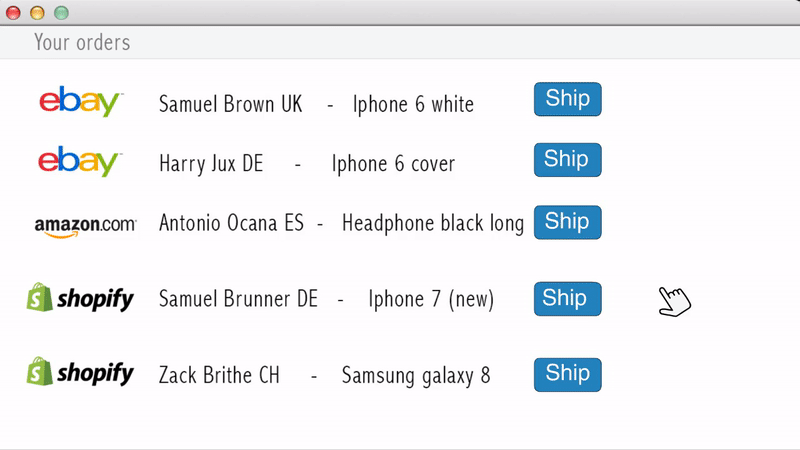Viewport: 800px width, 450px height.
Task: Click the Shopify logo beside Zack Brithe
Action: [80, 371]
